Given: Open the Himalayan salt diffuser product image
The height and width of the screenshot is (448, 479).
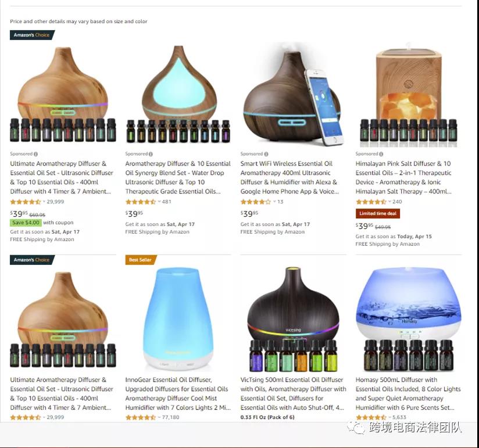Looking at the screenshot, I should point(409,95).
